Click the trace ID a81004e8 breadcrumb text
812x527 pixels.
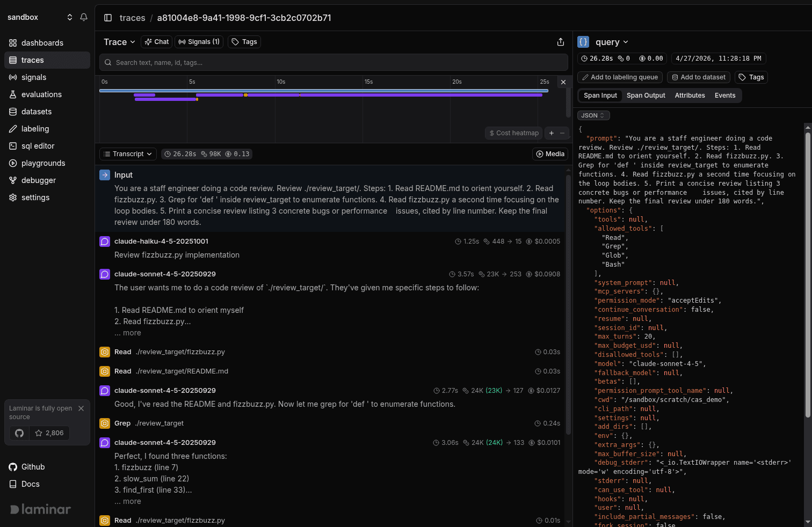click(244, 18)
